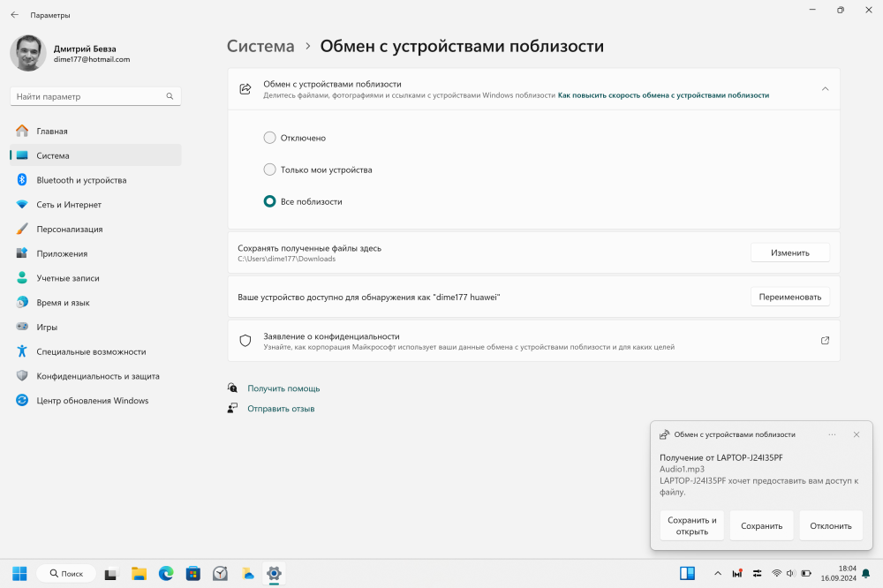Click the M tray icon with red dot

(737, 573)
